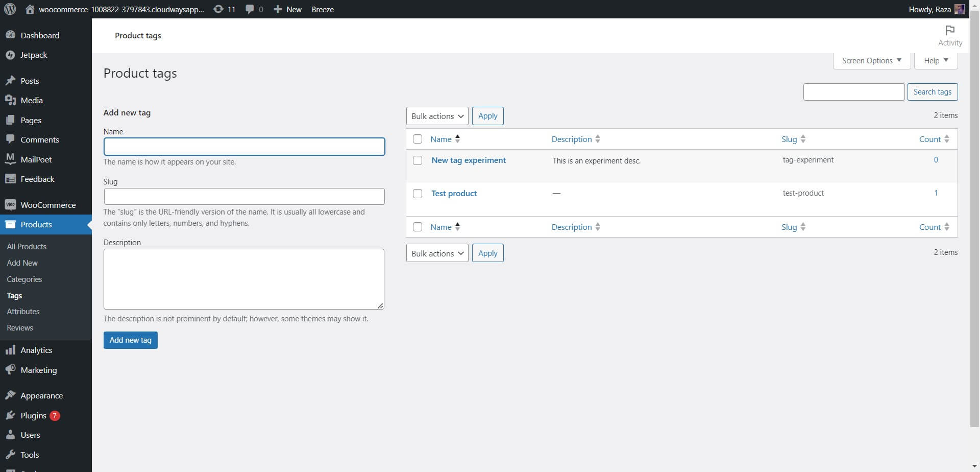
Task: Click the Marketing megaphone icon
Action: click(x=10, y=370)
